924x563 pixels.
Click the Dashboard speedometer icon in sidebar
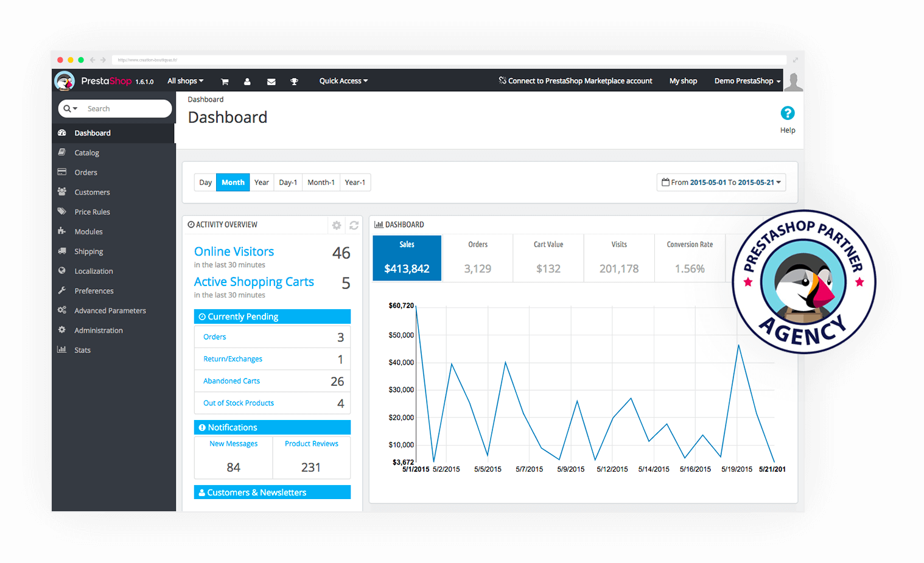click(x=62, y=133)
